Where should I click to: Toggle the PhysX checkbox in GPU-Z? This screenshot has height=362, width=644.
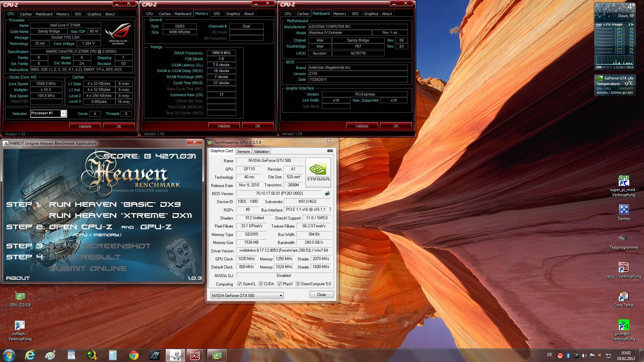click(x=279, y=284)
